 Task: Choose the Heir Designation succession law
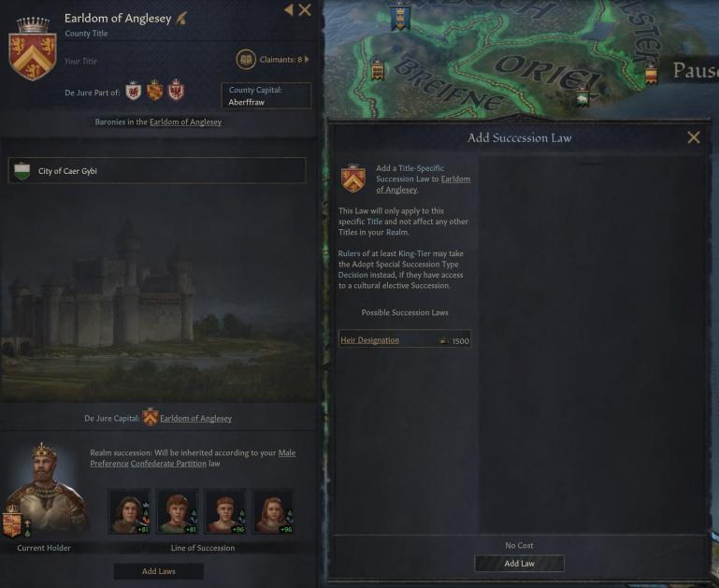pos(405,340)
